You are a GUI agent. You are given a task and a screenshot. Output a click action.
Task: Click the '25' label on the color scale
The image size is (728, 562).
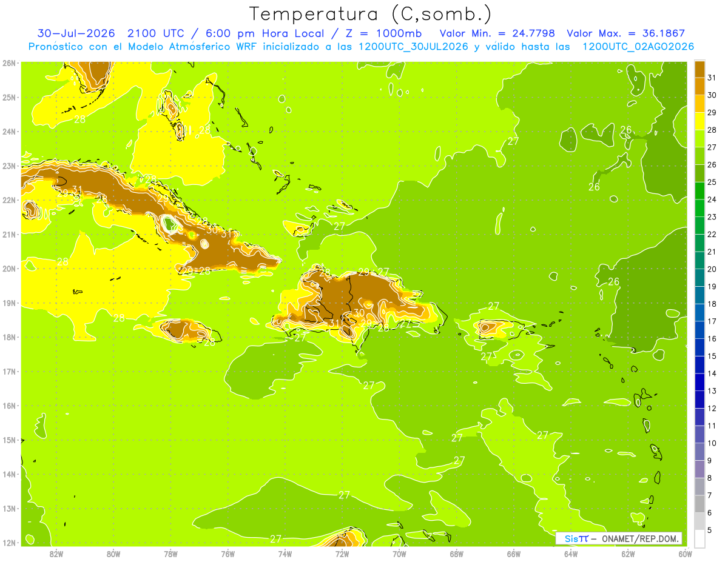pos(712,182)
